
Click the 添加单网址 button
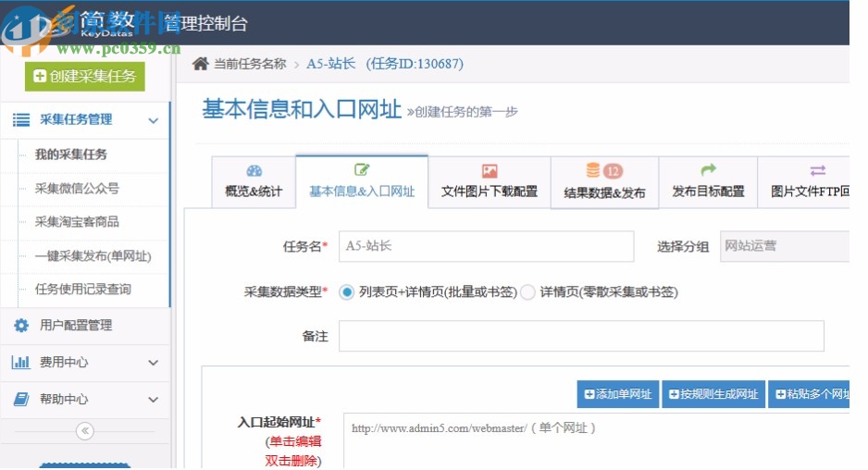point(618,394)
